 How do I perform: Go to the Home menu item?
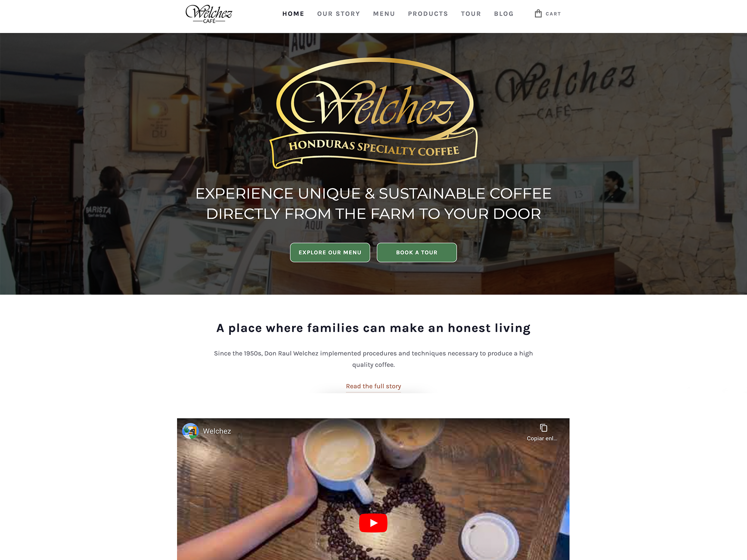pos(293,14)
